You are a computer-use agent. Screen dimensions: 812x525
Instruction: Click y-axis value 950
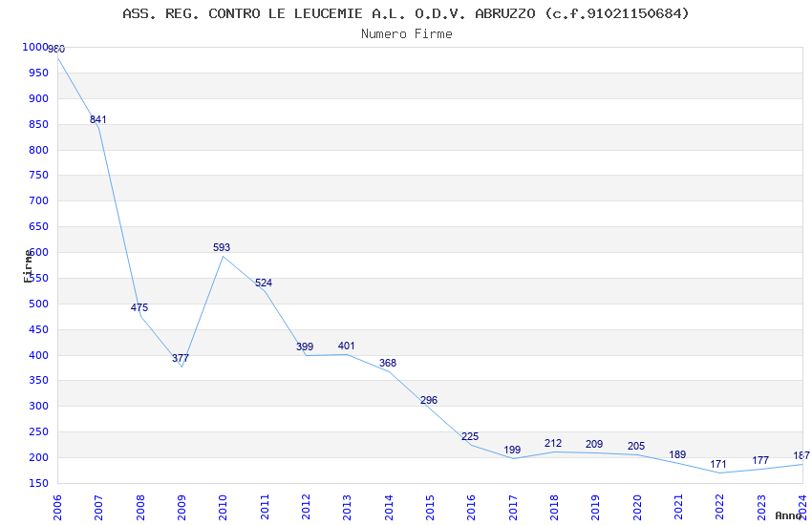click(39, 73)
